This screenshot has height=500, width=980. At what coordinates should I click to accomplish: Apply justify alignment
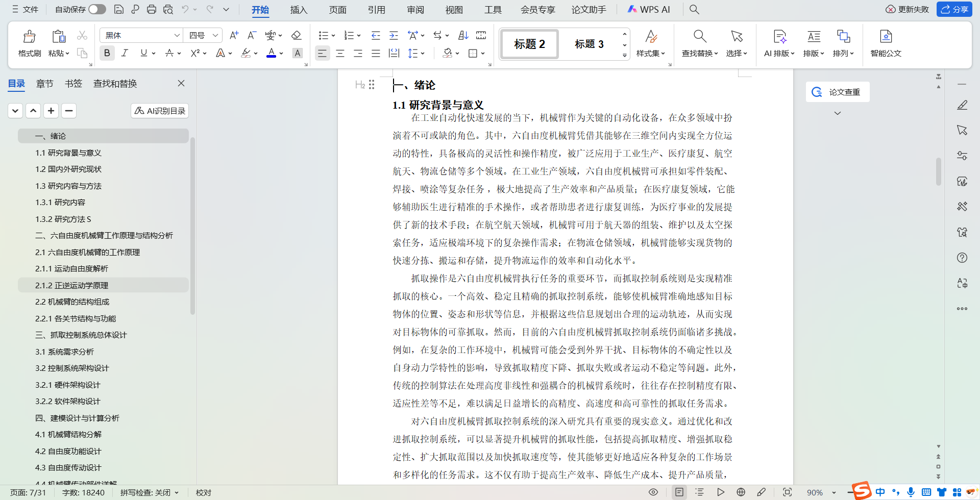[376, 53]
